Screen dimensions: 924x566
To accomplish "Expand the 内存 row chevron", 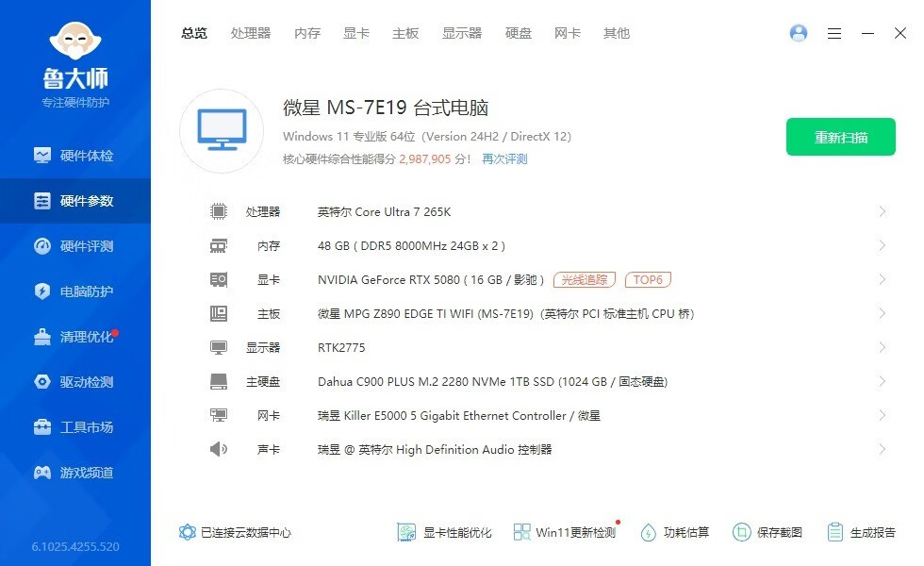I will (x=883, y=245).
